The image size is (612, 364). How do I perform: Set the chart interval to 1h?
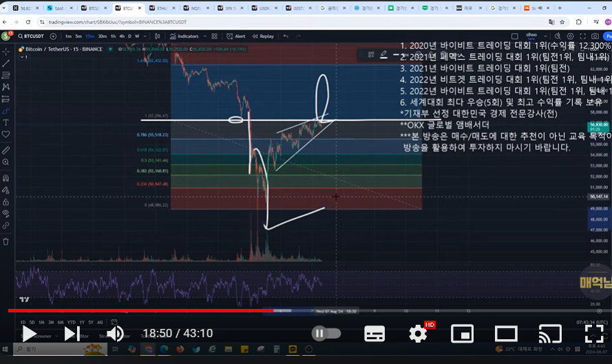coord(113,36)
